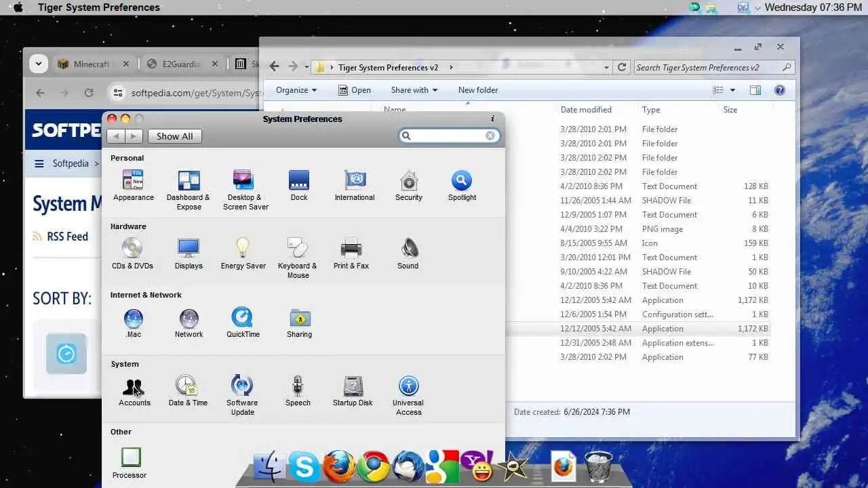Go back in the Explorer window
The image size is (868, 488).
coord(274,66)
